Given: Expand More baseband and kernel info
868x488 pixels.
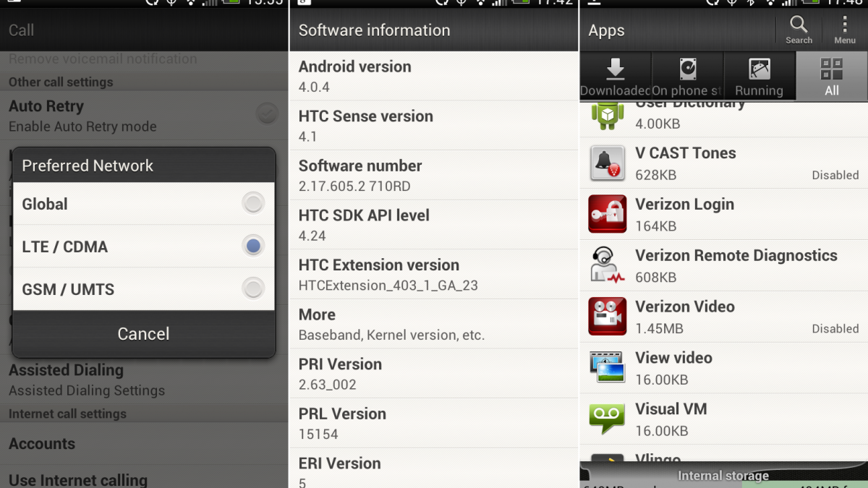Looking at the screenshot, I should (434, 324).
